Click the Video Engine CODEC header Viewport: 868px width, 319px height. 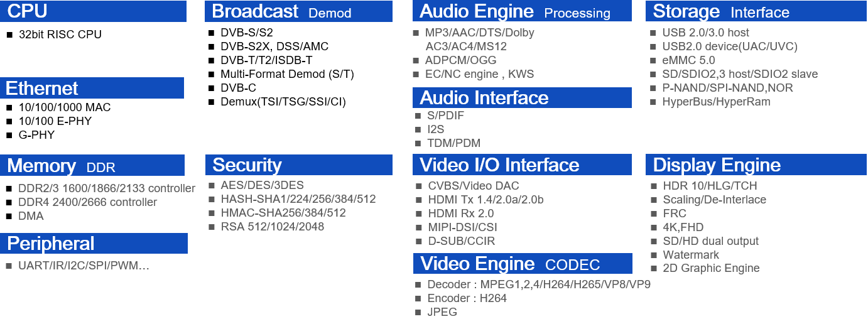coord(523,263)
